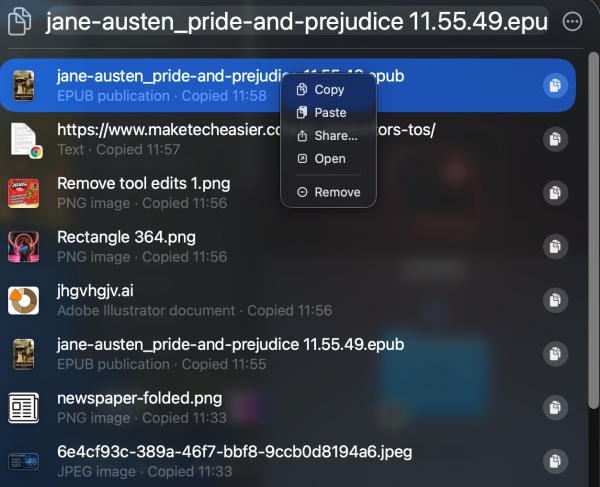Select Copy in the context menu

(328, 90)
